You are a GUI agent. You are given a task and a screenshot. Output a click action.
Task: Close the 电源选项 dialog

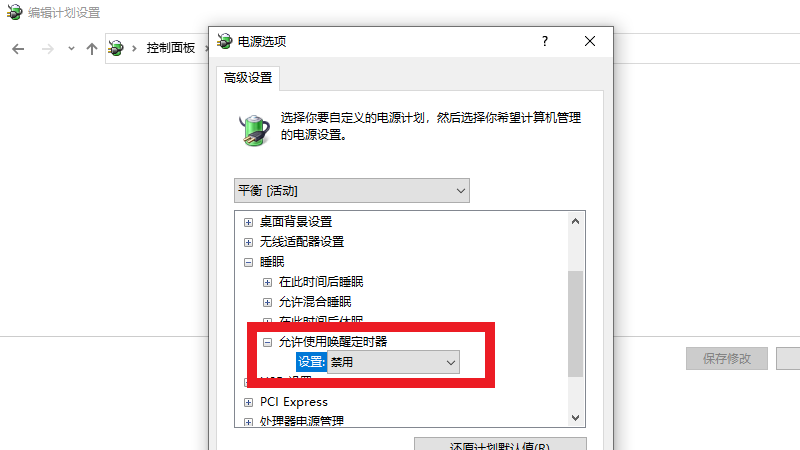590,41
